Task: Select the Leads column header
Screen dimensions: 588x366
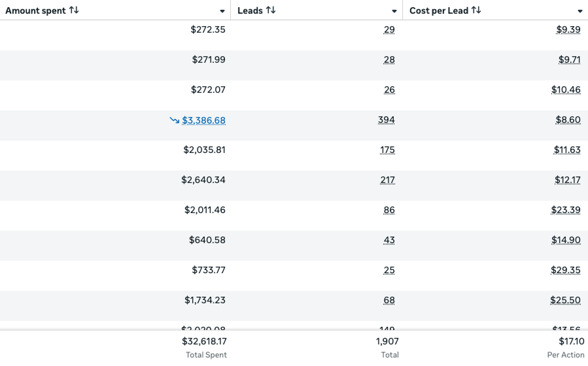Action: 250,10
